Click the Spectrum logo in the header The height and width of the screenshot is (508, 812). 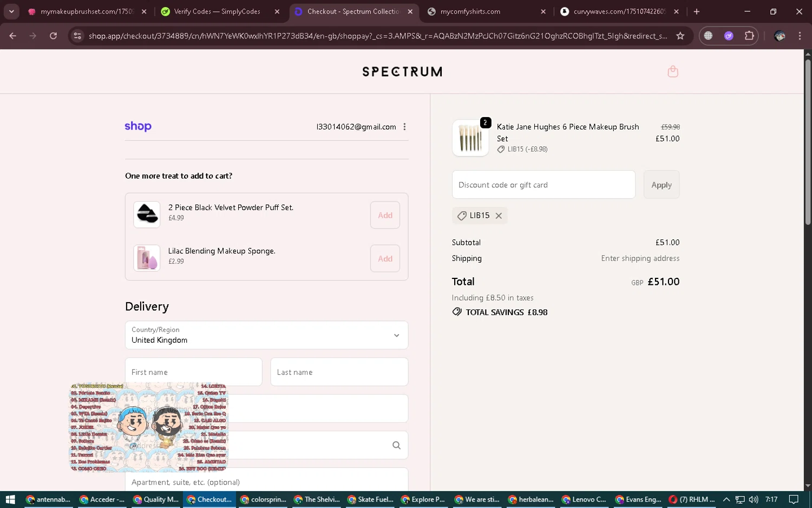coord(402,71)
